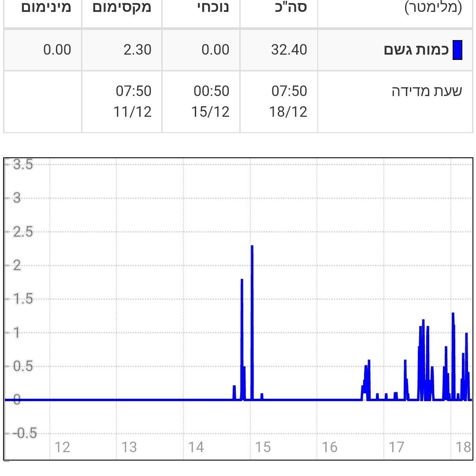Select the 07:50 11/12 measurement time
The width and height of the screenshot is (476, 476).
point(133,101)
